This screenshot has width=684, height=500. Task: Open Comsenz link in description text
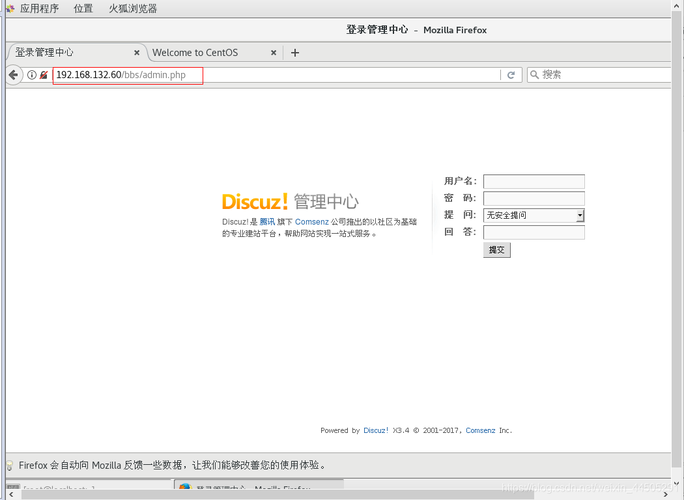[x=311, y=222]
